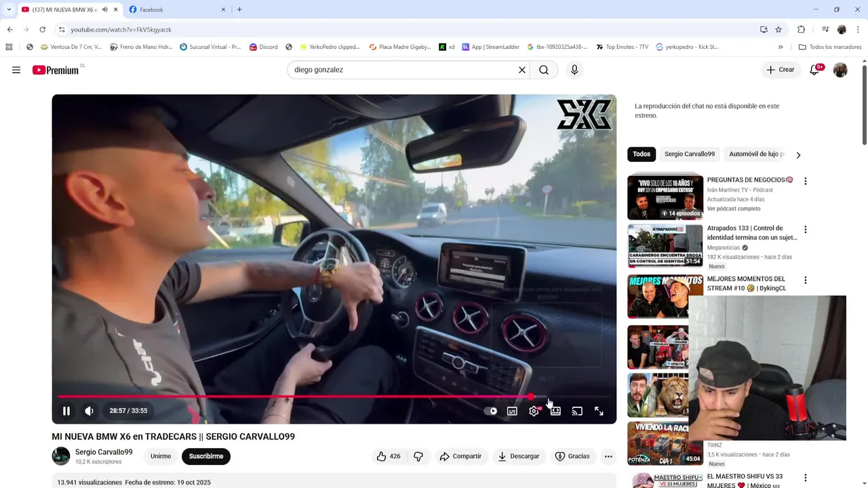This screenshot has width=868, height=488.
Task: Open Sergio Carvallo99 channel avatar
Action: click(x=61, y=456)
